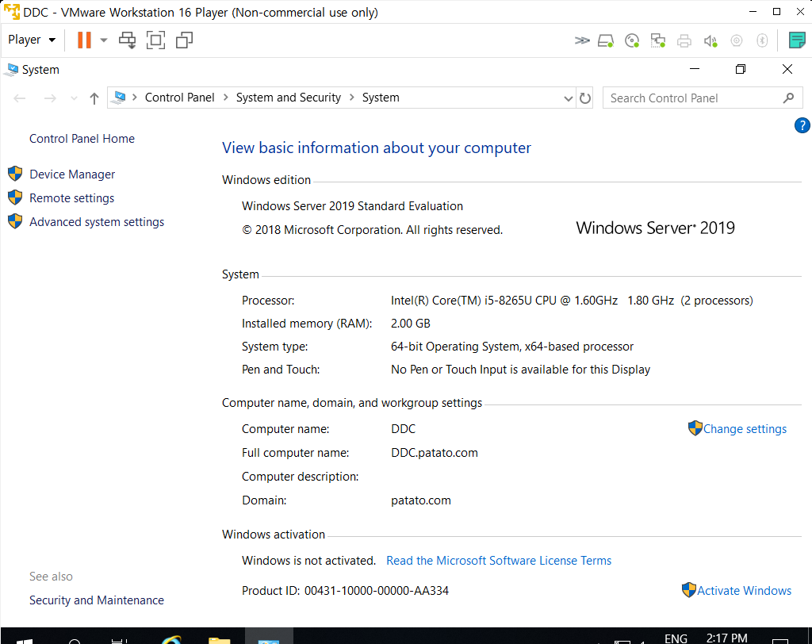This screenshot has width=812, height=644.
Task: Close the System window
Action: click(787, 69)
